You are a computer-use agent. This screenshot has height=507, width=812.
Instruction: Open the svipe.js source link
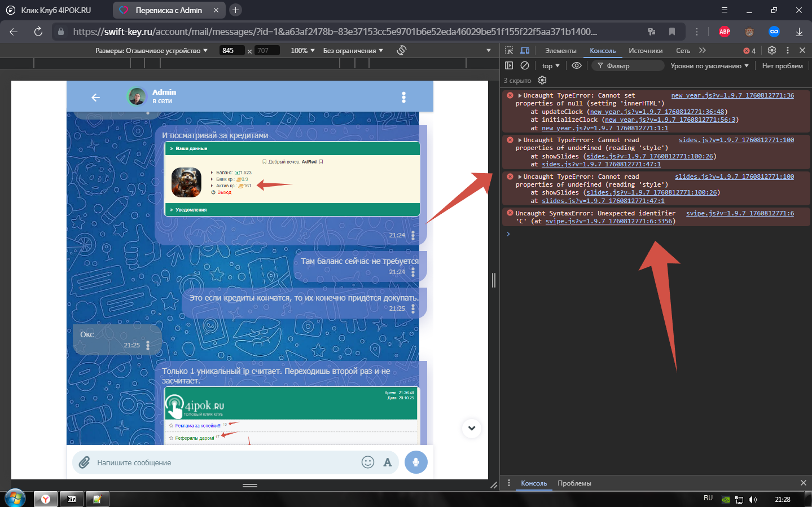739,213
